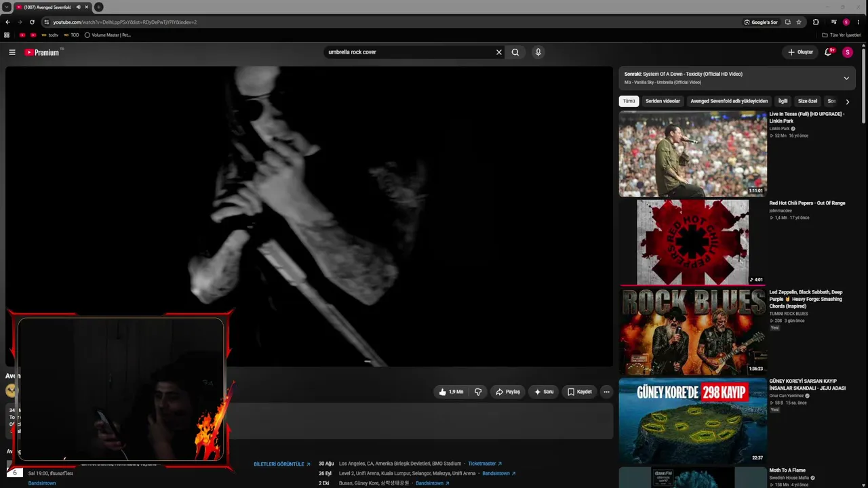Clear the search box with the X
868x488 pixels.
click(499, 52)
